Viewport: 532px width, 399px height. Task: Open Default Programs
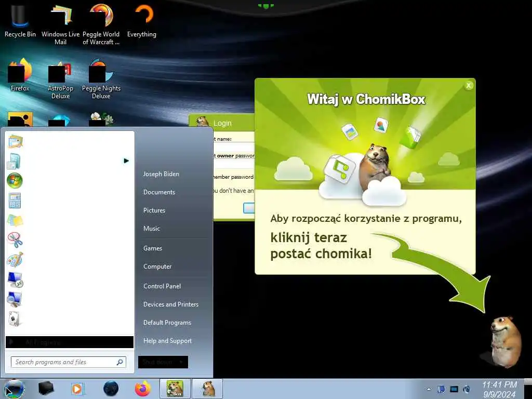point(167,323)
